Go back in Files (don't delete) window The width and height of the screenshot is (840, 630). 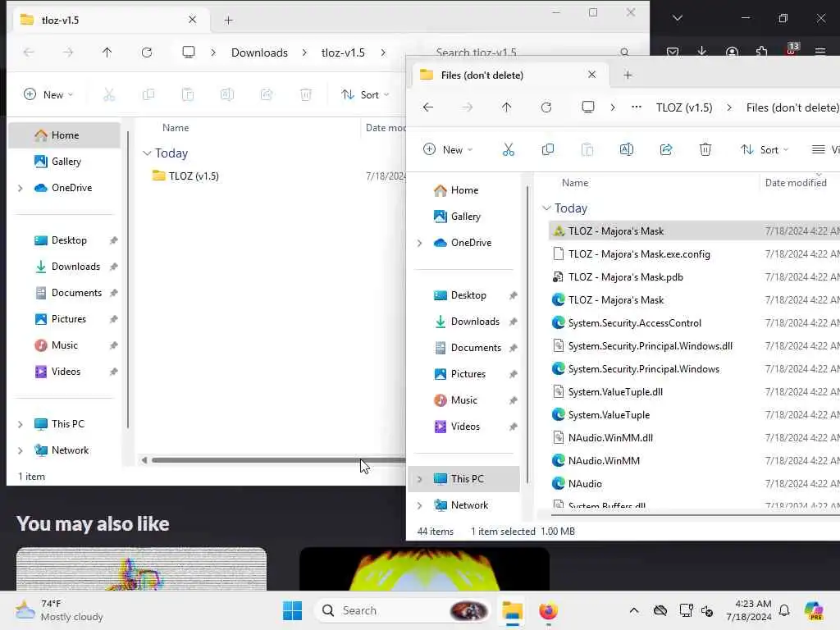428,107
